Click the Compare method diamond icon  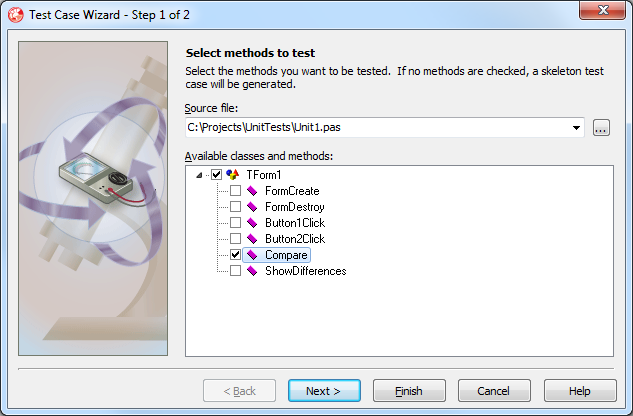[x=252, y=255]
